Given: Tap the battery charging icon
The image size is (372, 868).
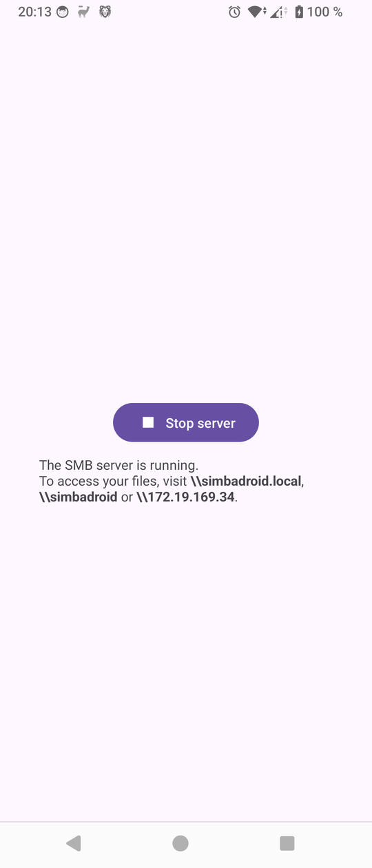Looking at the screenshot, I should point(299,12).
